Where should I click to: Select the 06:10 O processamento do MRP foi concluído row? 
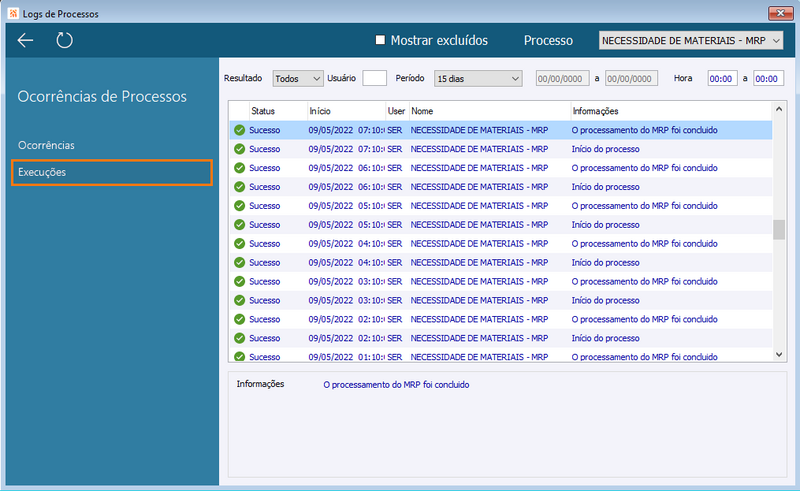[501, 168]
